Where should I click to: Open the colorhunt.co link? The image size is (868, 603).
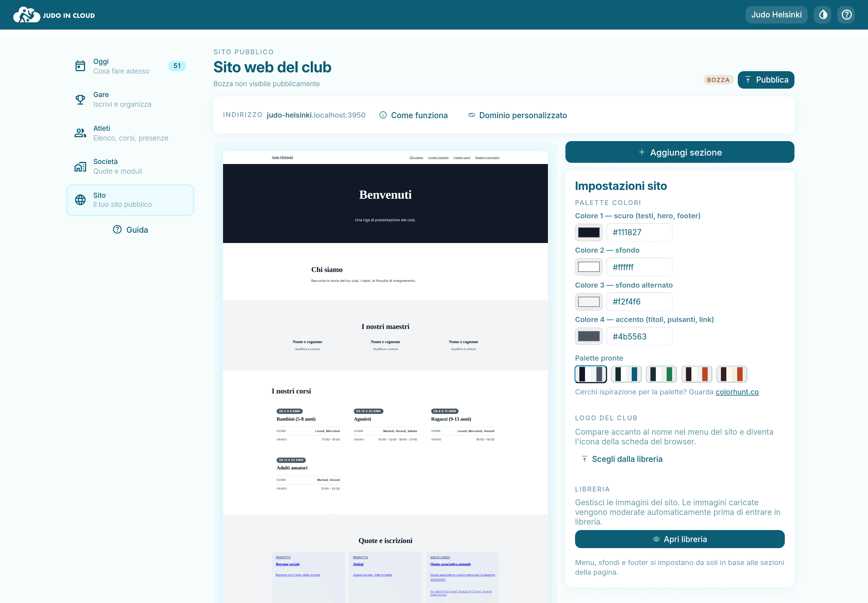pos(737,392)
